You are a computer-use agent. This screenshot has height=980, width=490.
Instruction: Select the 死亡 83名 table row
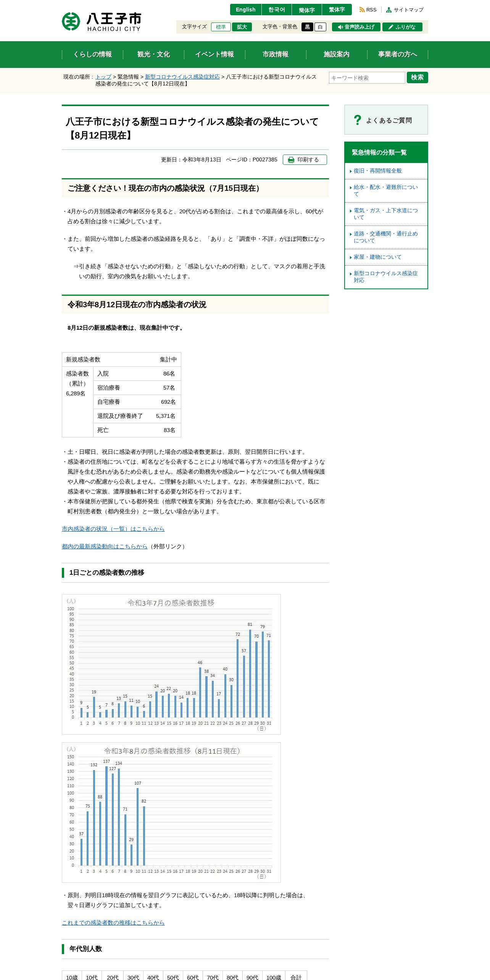click(137, 430)
